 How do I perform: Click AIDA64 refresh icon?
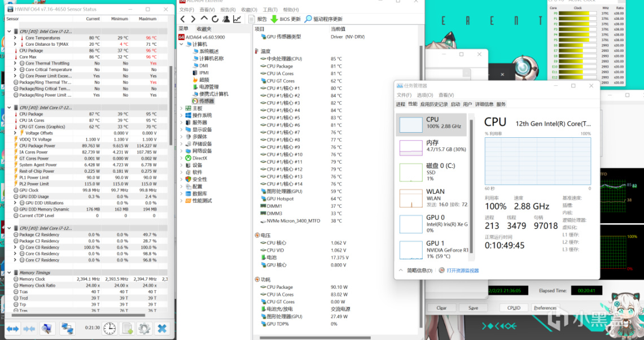215,19
